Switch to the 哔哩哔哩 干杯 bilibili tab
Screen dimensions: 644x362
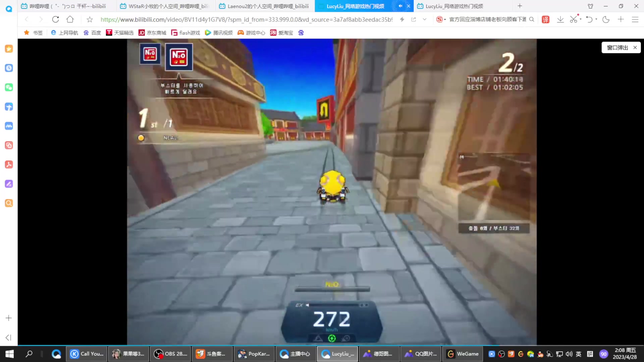67,6
